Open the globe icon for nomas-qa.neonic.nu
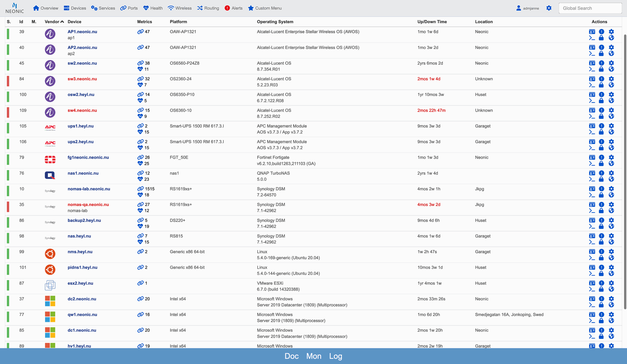The height and width of the screenshot is (364, 627). point(611,211)
